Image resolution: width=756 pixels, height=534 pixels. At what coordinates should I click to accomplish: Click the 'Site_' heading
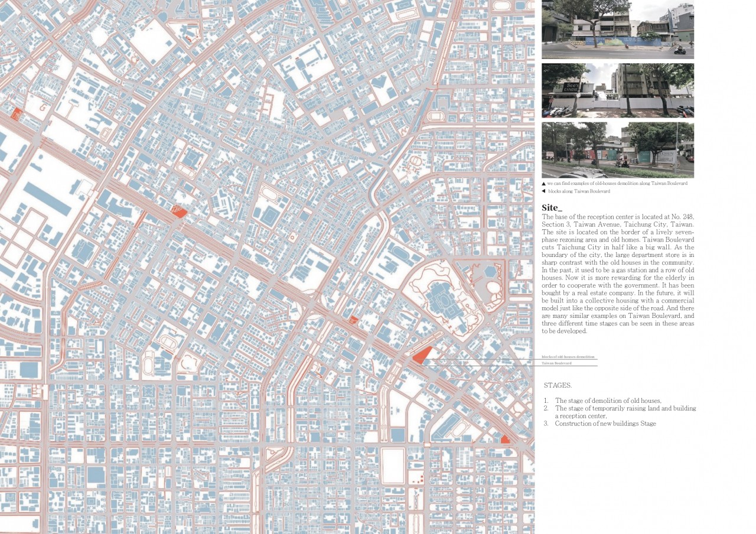pyautogui.click(x=552, y=208)
